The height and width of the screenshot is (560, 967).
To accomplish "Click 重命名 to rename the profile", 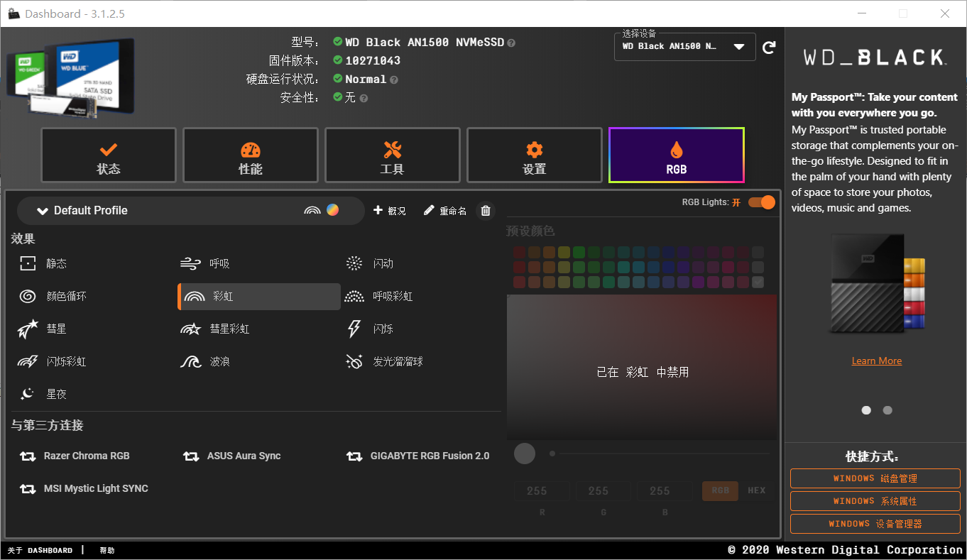I will [445, 211].
